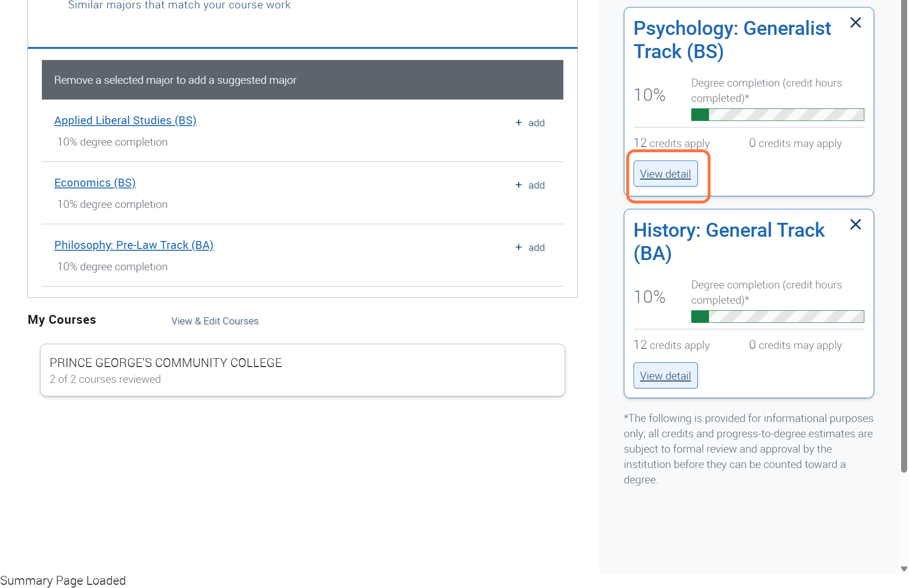Click the Psychology: Generalist Track (BS) title

click(732, 40)
